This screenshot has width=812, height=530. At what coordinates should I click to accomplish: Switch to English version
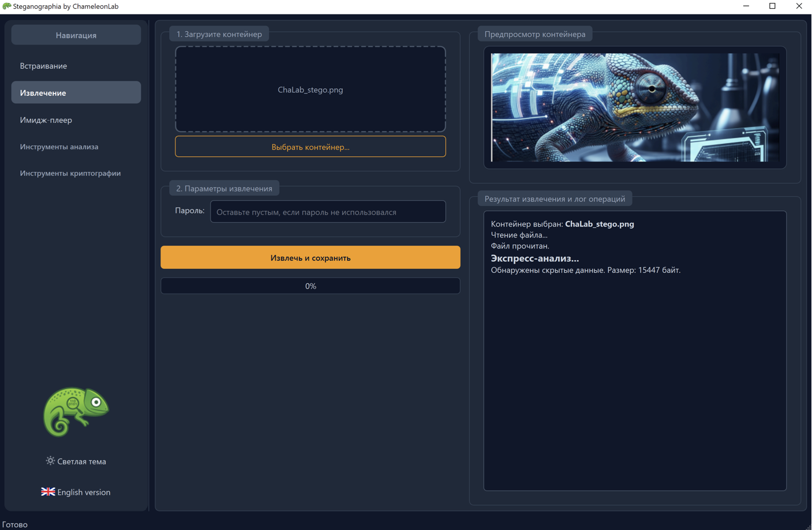click(x=76, y=492)
